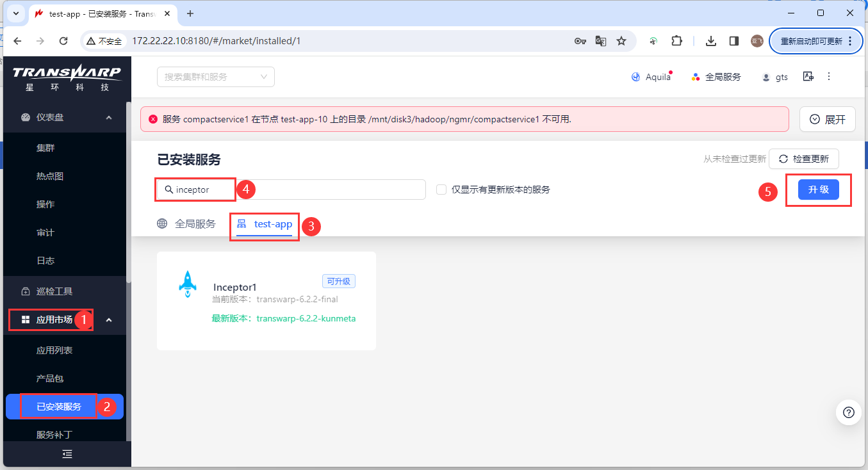Click the 应用市场 grid icon

pyautogui.click(x=26, y=320)
